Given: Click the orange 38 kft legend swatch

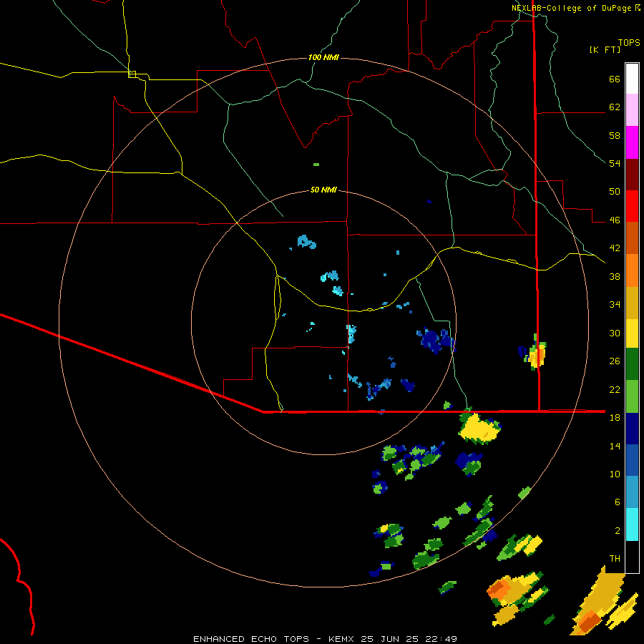Looking at the screenshot, I should [x=632, y=270].
